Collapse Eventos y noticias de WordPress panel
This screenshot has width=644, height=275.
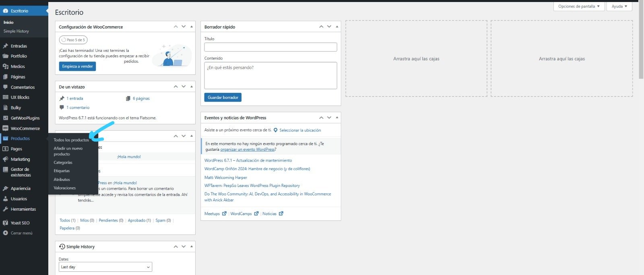pyautogui.click(x=337, y=117)
